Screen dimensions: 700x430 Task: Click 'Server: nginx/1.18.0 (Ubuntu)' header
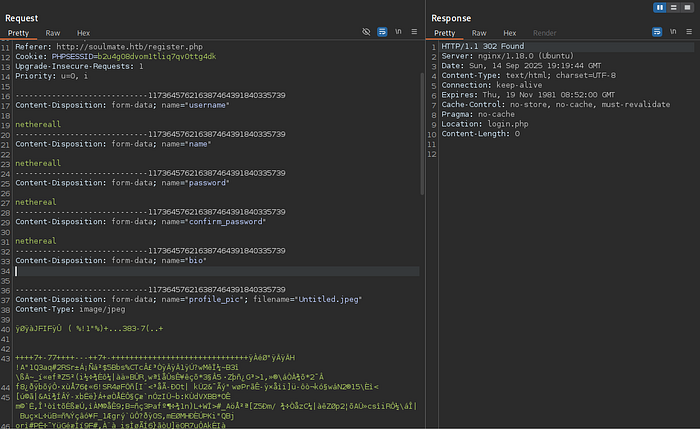508,56
